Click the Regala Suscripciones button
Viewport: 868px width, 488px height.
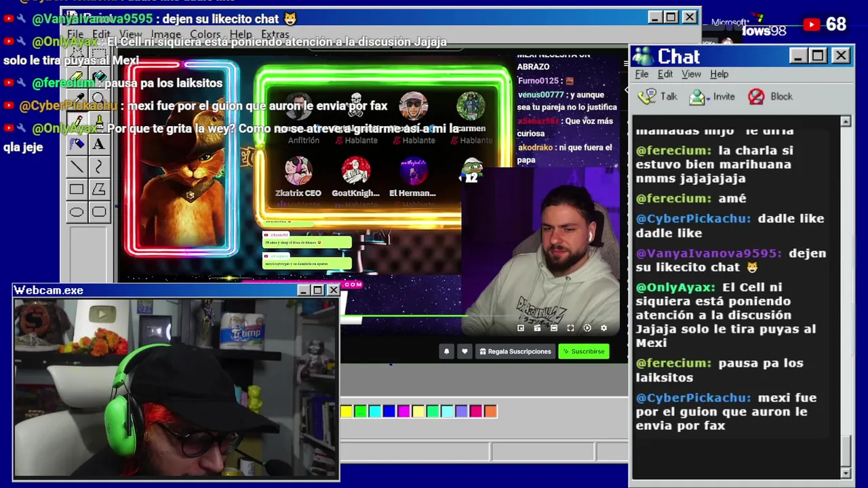point(515,351)
